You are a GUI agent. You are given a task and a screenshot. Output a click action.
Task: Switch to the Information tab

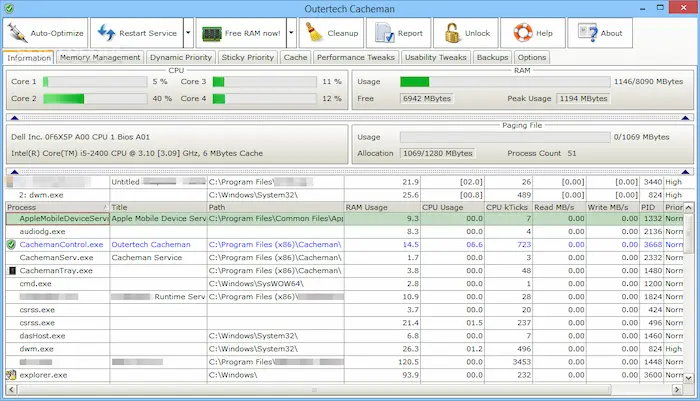[x=29, y=58]
